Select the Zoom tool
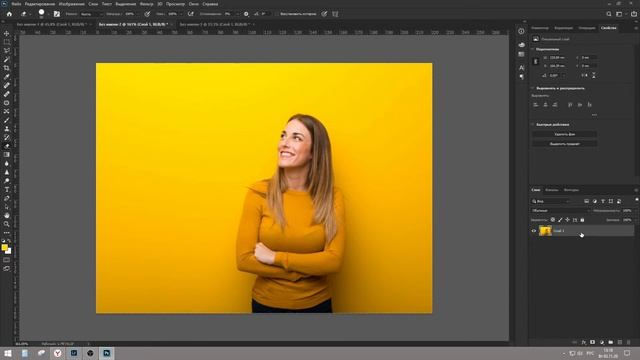Screen dimensions: 640x360 7,224
